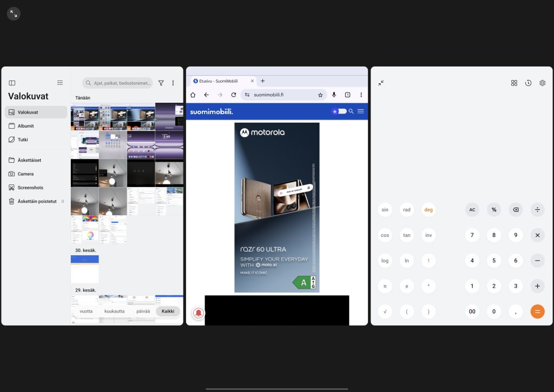Tap the square root key
This screenshot has width=554, height=392.
pyautogui.click(x=385, y=311)
